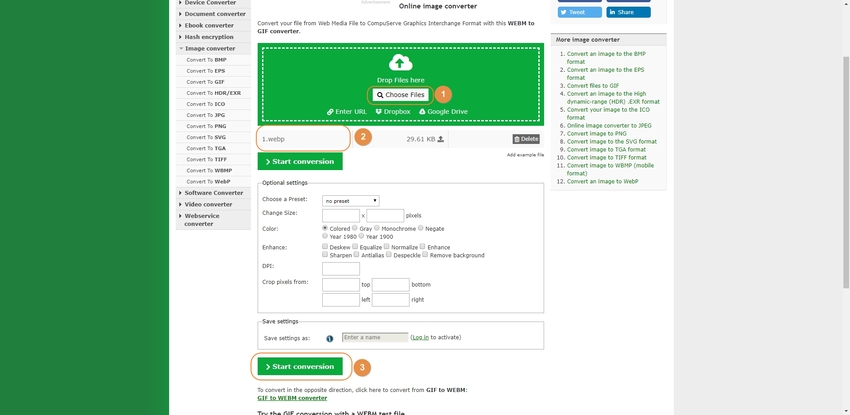Image resolution: width=850 pixels, height=415 pixels.
Task: Expand the Software Converter menu
Action: tap(213, 193)
